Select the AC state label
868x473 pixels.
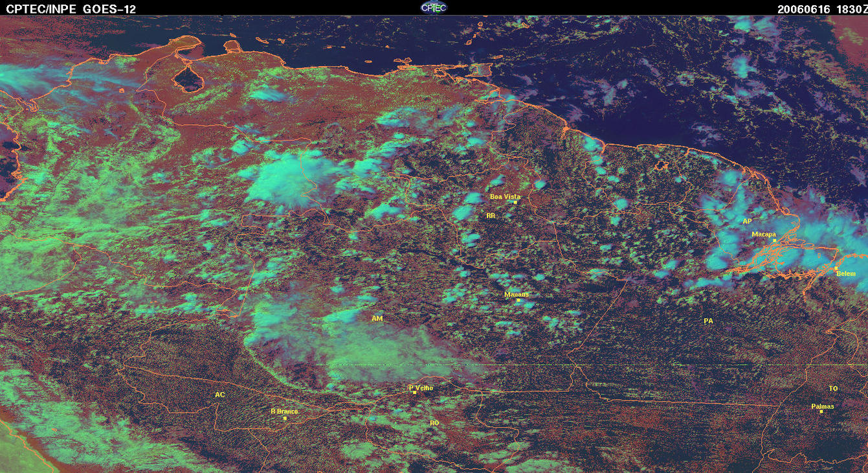(x=220, y=395)
